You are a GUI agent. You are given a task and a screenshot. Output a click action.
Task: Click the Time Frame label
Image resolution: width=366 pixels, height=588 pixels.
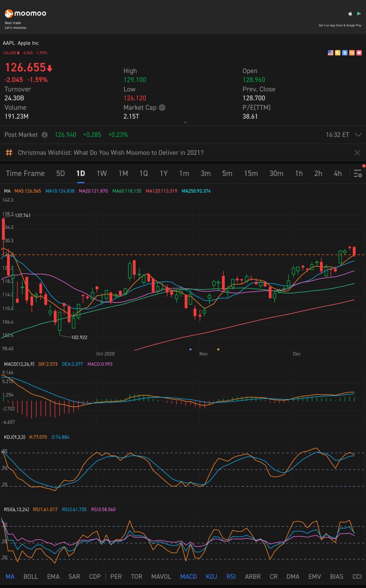pyautogui.click(x=25, y=173)
